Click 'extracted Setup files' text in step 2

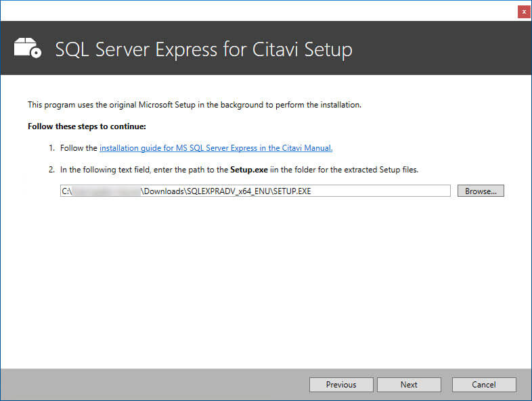coord(380,170)
